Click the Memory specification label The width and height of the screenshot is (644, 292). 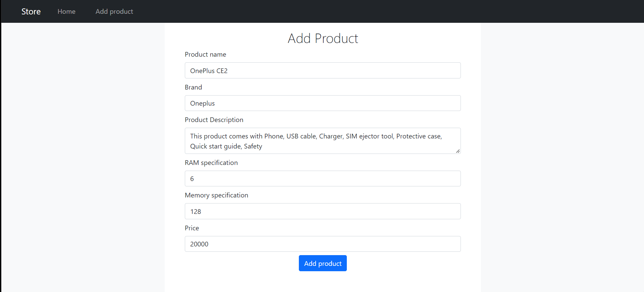(x=216, y=195)
